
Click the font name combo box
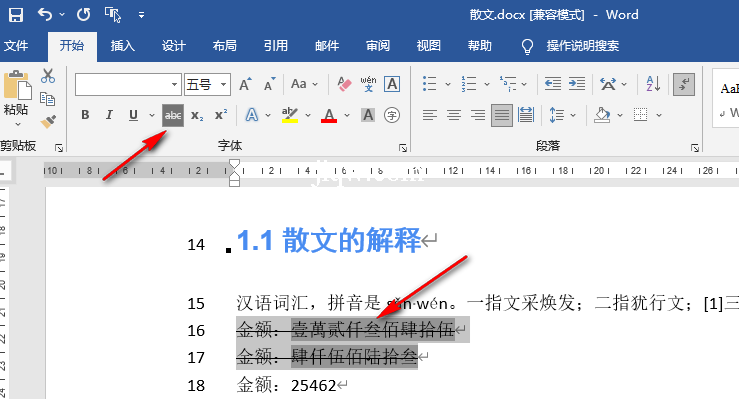[x=128, y=85]
